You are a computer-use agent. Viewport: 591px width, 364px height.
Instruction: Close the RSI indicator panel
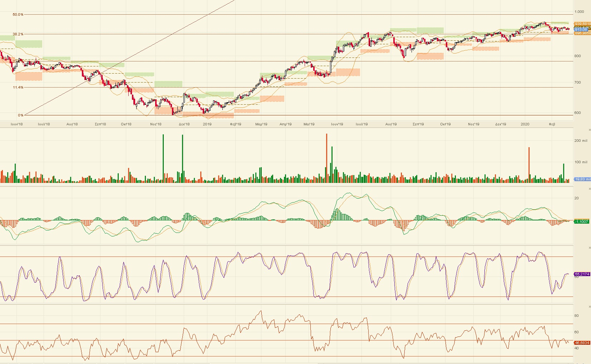click(x=590, y=306)
